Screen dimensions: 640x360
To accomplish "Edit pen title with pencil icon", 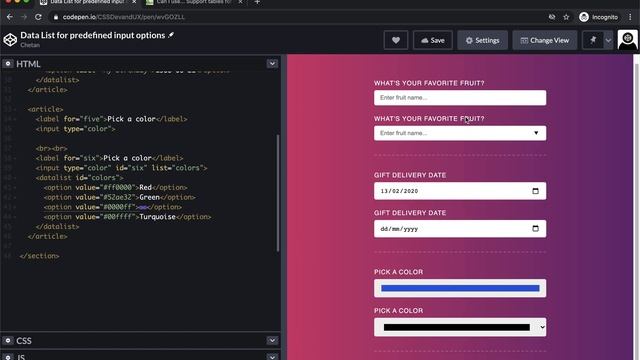I will click(x=171, y=35).
